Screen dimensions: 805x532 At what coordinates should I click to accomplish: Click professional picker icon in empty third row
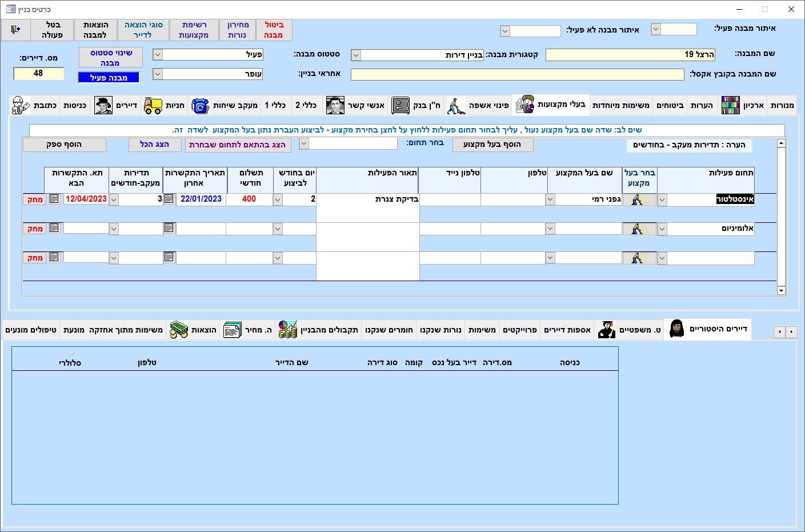[x=639, y=258]
